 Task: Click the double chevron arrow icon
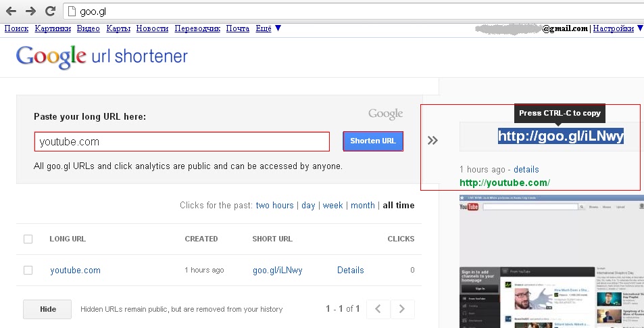point(432,141)
